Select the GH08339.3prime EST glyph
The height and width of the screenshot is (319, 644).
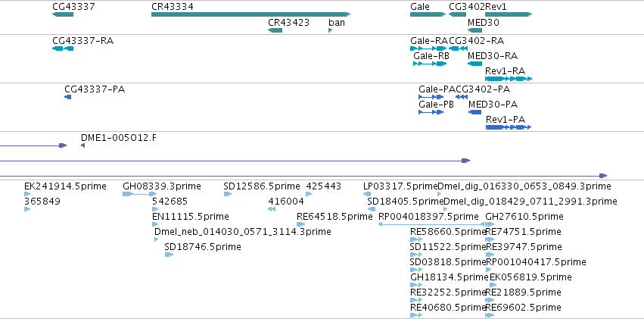coord(140,194)
